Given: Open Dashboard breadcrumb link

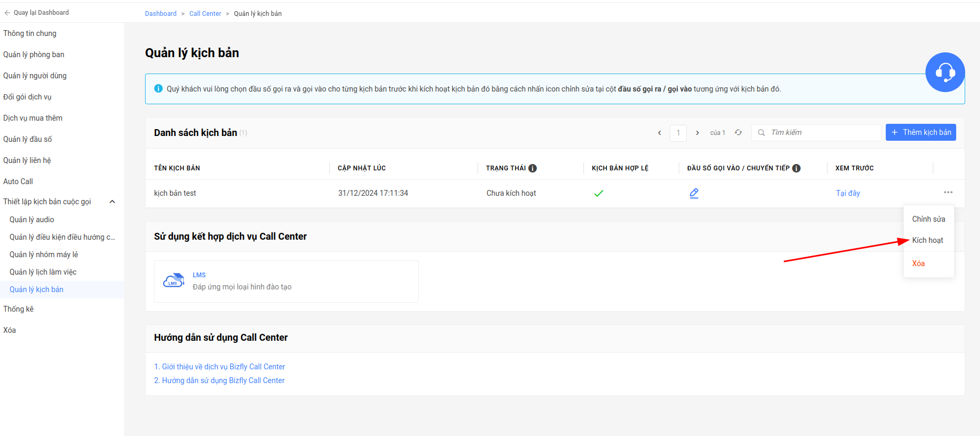Looking at the screenshot, I should [161, 14].
